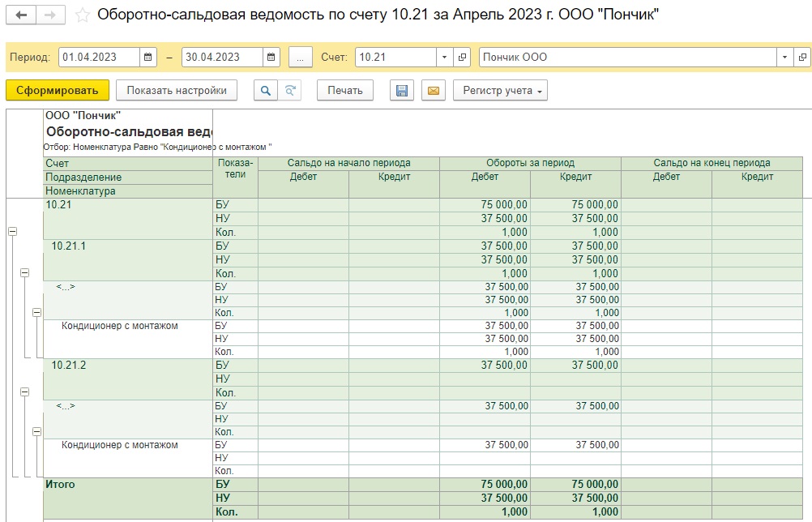Viewport: 812px width, 522px height.
Task: Collapse the 10.21.2 subaccount group
Action: 24,392
